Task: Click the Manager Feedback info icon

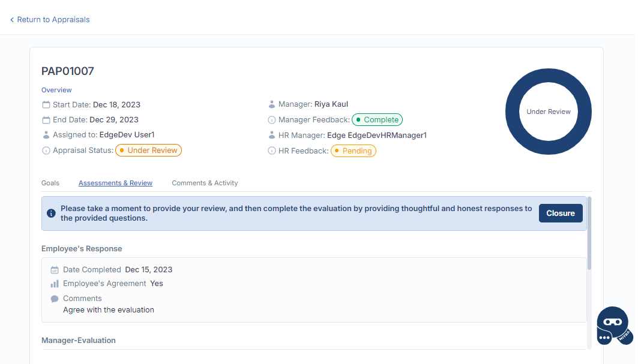Action: 272,120
